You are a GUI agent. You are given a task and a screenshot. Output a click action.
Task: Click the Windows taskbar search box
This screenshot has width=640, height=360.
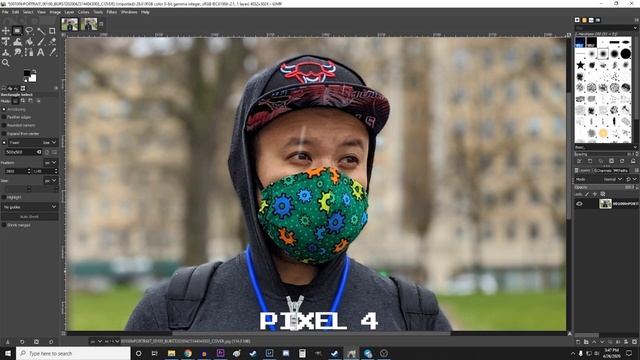pyautogui.click(x=73, y=353)
